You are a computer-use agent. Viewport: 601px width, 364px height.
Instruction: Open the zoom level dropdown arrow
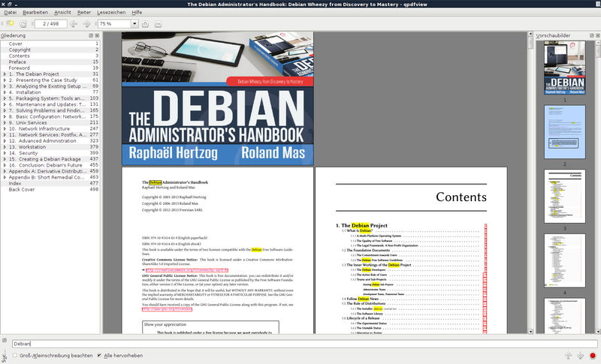134,24
